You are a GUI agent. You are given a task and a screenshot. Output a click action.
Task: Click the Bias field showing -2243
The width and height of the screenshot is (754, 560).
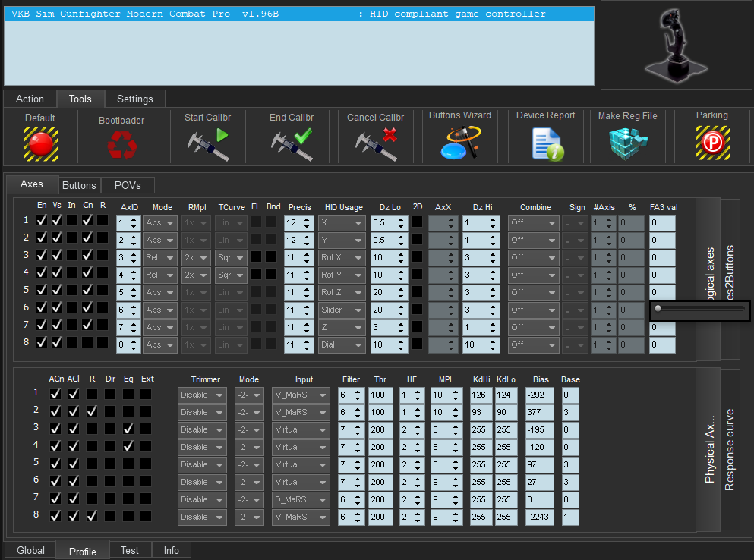[540, 517]
